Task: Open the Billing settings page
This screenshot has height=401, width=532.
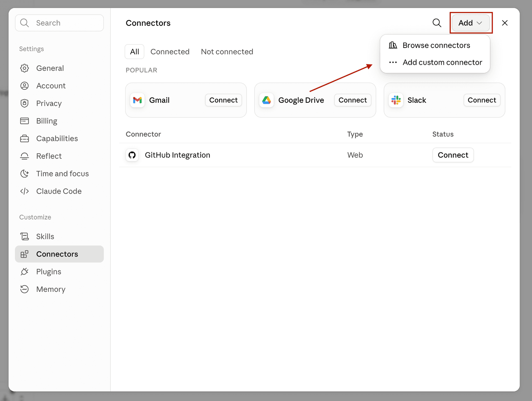Action: click(x=59, y=121)
